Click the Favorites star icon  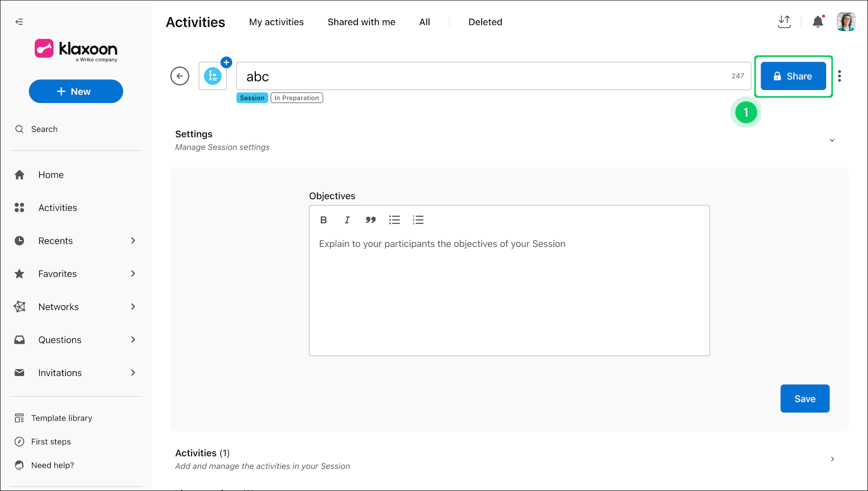click(19, 274)
